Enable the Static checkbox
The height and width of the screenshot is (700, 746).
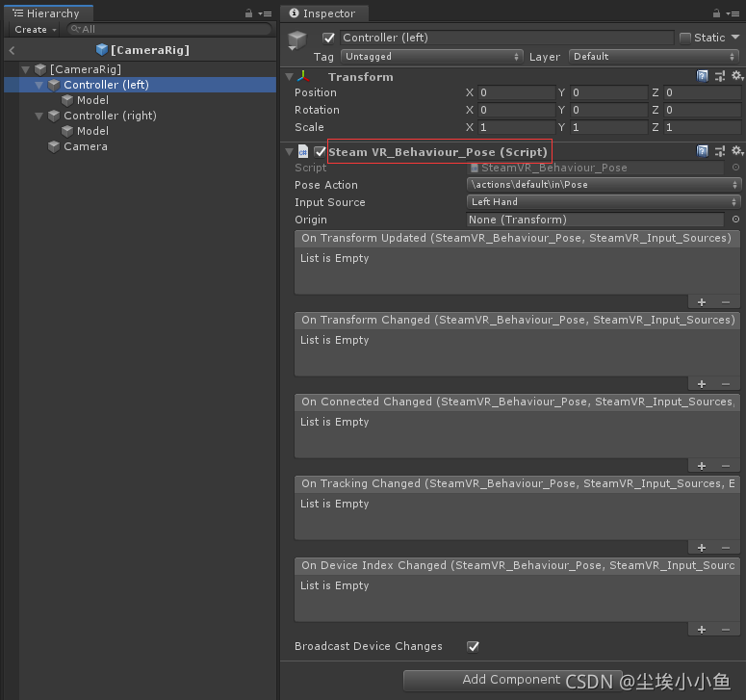tap(685, 39)
